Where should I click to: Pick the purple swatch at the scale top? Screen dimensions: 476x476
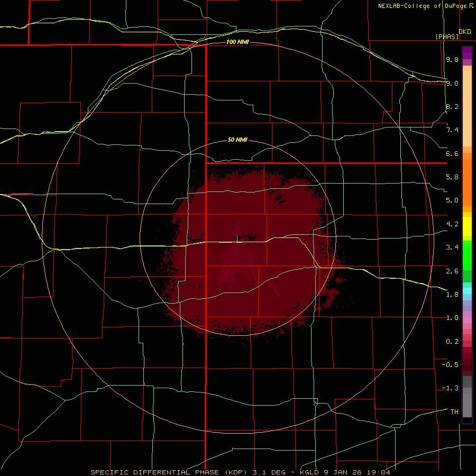tap(467, 53)
